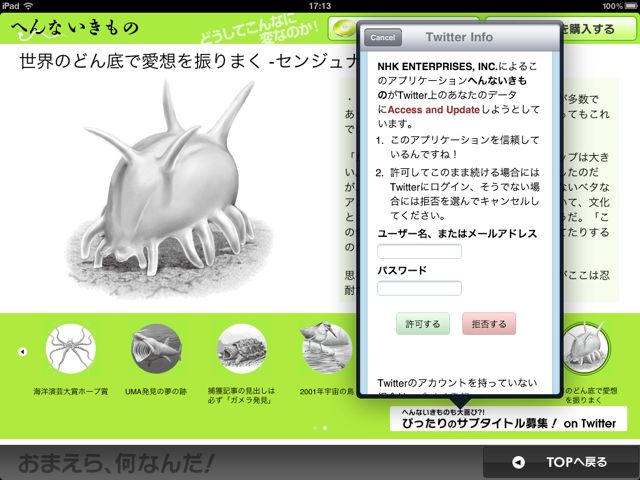The width and height of the screenshot is (640, 480).
Task: Return to top with TOPへ戻る button
Action: click(x=560, y=462)
